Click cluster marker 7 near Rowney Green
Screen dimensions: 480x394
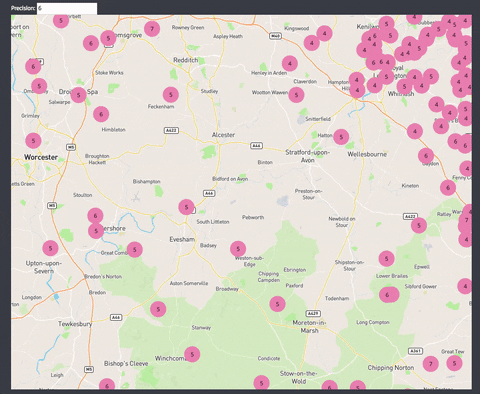152,29
